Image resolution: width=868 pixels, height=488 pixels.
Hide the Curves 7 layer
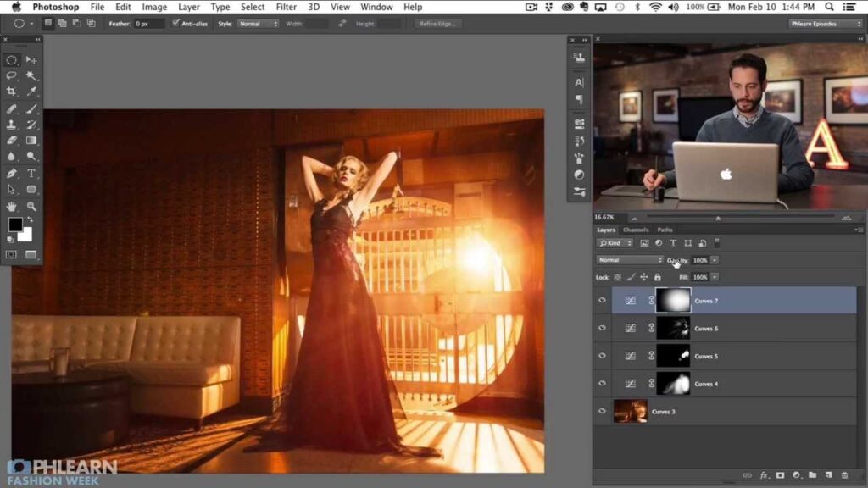pos(602,301)
